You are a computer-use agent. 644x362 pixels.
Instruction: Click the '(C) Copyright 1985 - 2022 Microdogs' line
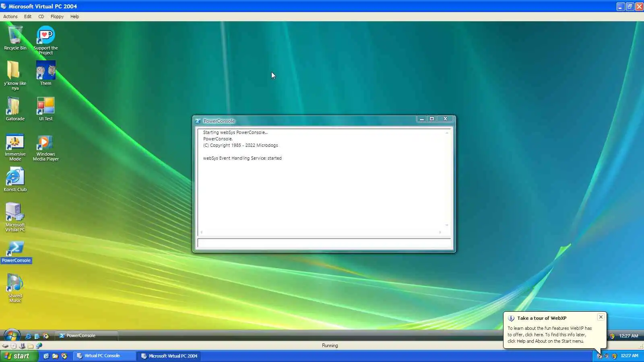click(240, 145)
